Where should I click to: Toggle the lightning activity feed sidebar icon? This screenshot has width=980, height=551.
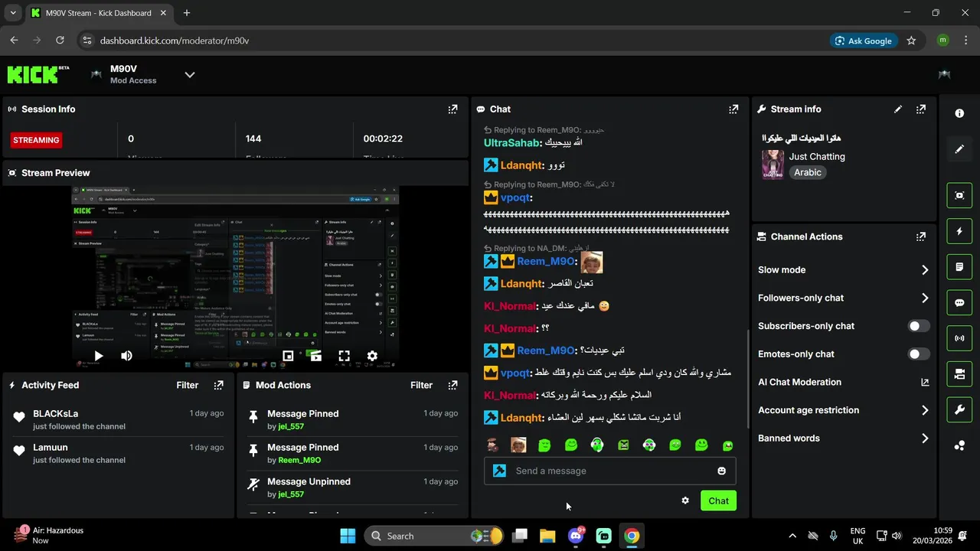[x=959, y=231]
